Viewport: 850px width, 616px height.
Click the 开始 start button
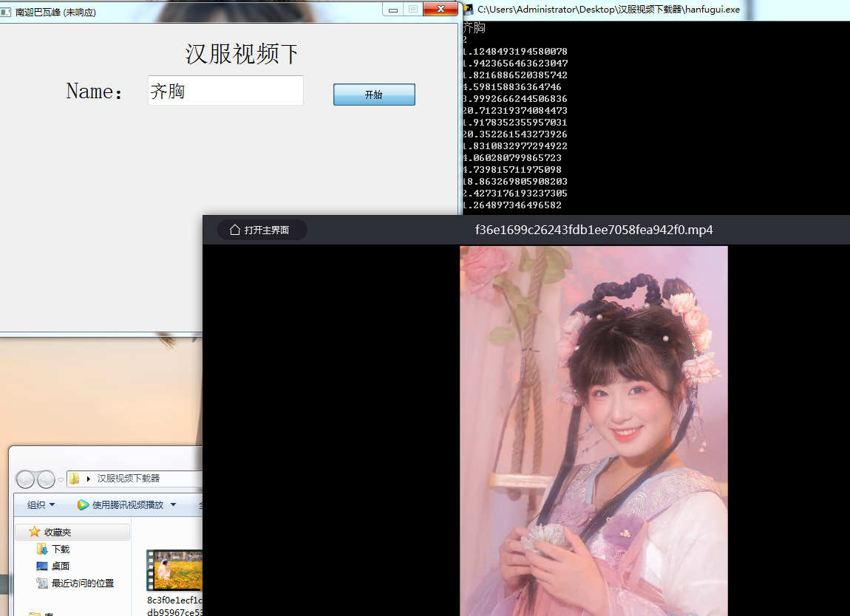374,95
